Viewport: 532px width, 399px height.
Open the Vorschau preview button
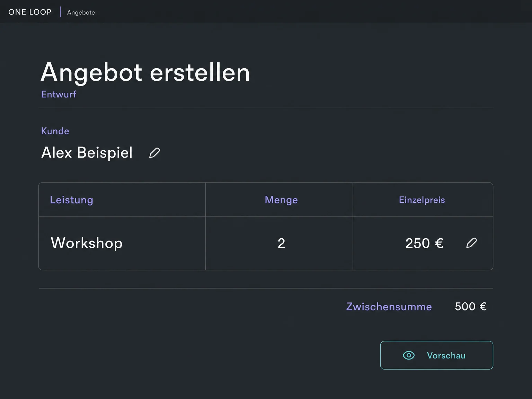[436, 355]
